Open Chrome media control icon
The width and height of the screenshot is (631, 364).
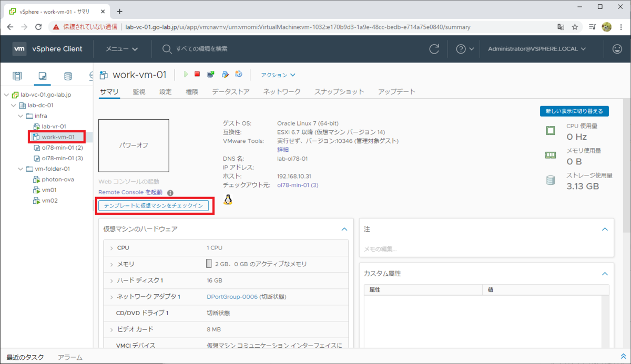tap(592, 27)
